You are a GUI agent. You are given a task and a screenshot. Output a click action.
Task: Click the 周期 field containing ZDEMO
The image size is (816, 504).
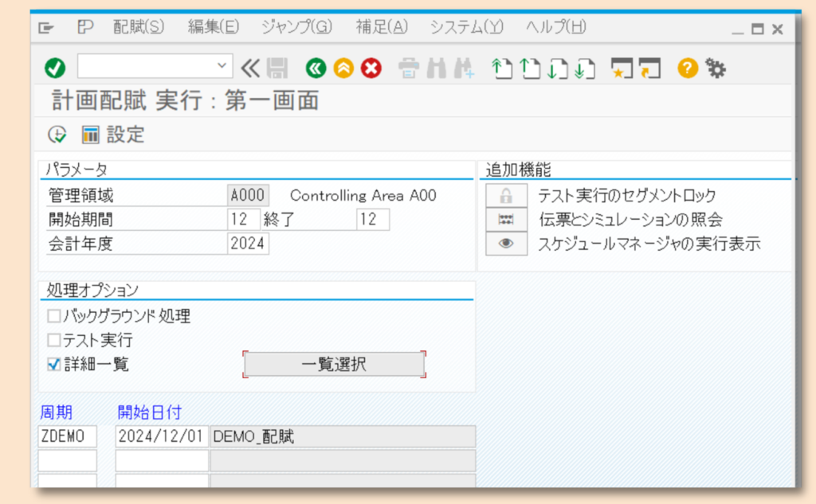click(68, 436)
